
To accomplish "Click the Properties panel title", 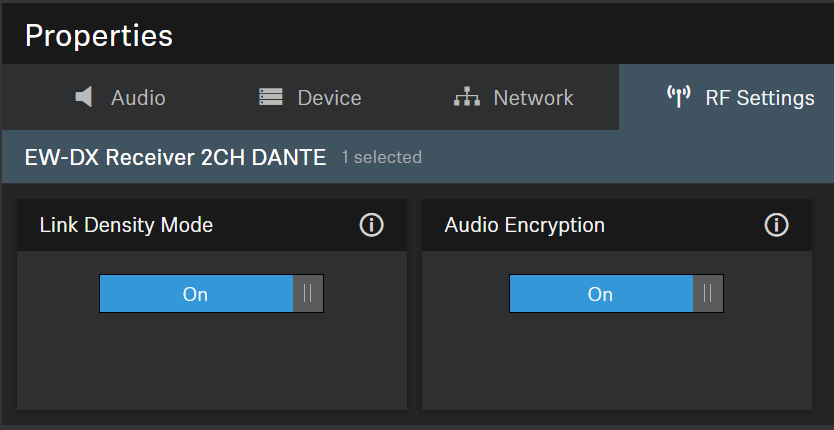I will 99,35.
